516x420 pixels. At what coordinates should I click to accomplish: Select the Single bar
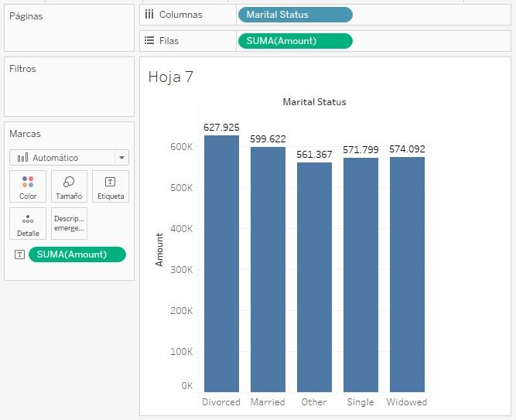361,275
